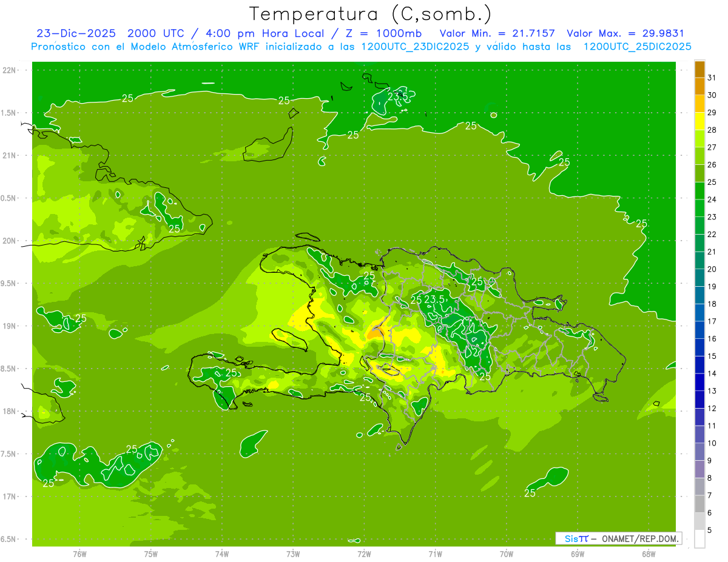The width and height of the screenshot is (728, 562).
Task: Pick the yellow legend swatch between 28 and 29
Action: (x=699, y=121)
